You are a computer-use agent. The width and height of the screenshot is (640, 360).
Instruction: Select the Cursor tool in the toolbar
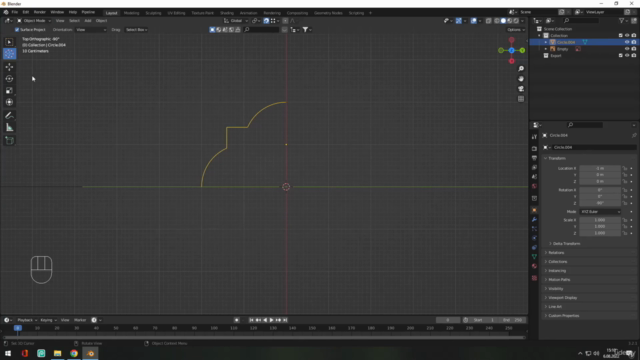9,54
